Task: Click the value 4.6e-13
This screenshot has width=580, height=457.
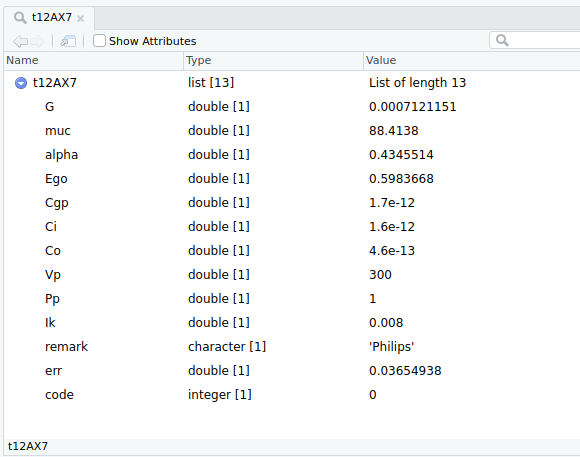Action: 392,251
